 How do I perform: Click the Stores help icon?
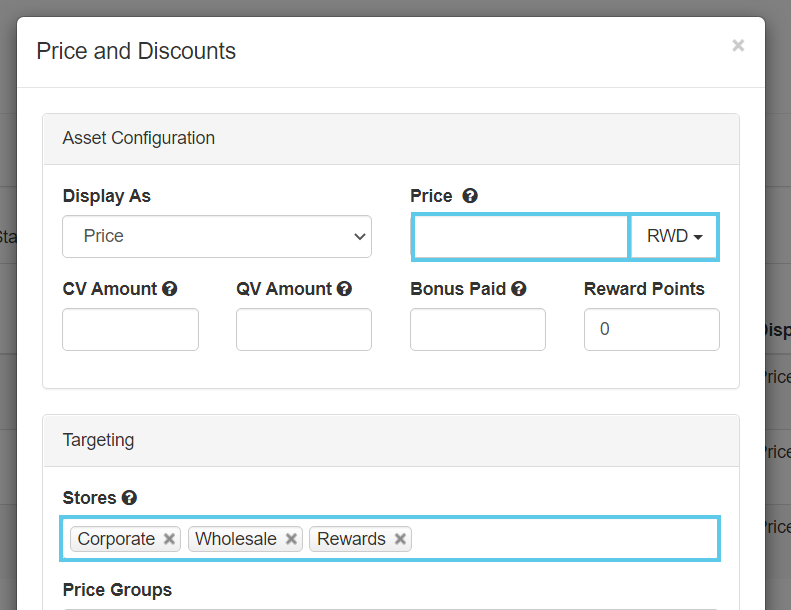tap(129, 498)
